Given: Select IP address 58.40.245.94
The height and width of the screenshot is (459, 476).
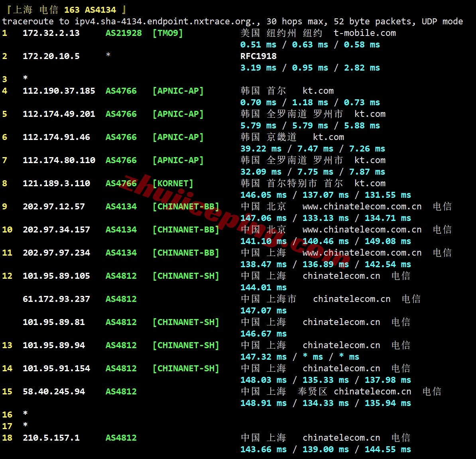Looking at the screenshot, I should (x=54, y=392).
